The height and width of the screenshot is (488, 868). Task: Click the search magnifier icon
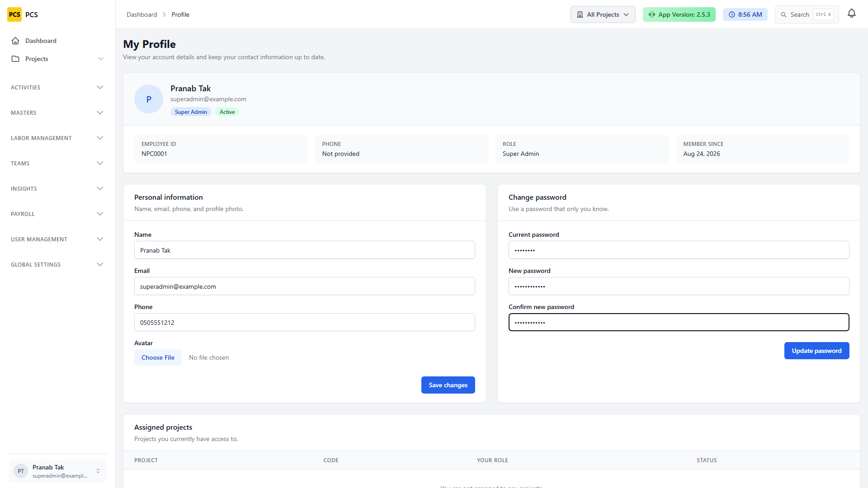tap(784, 14)
